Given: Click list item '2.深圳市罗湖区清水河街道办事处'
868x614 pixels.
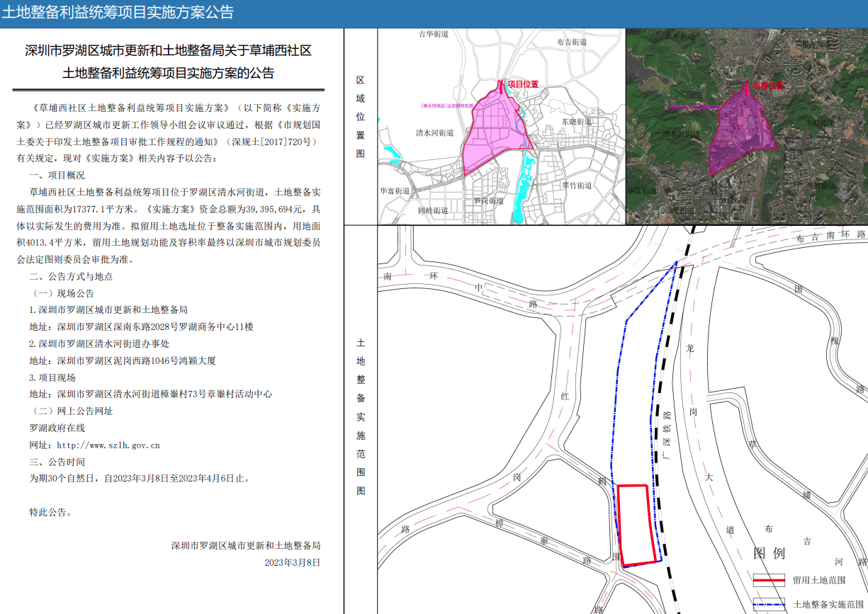Looking at the screenshot, I should 98,343.
